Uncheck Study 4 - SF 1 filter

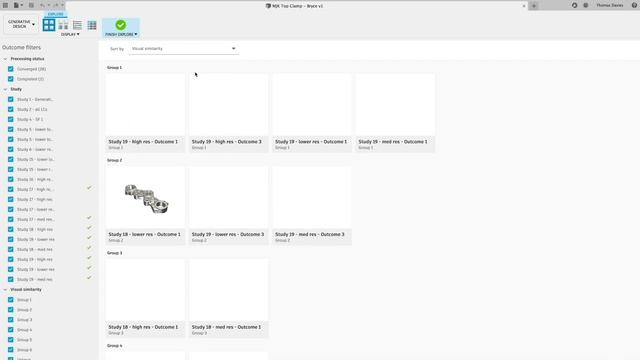11,119
